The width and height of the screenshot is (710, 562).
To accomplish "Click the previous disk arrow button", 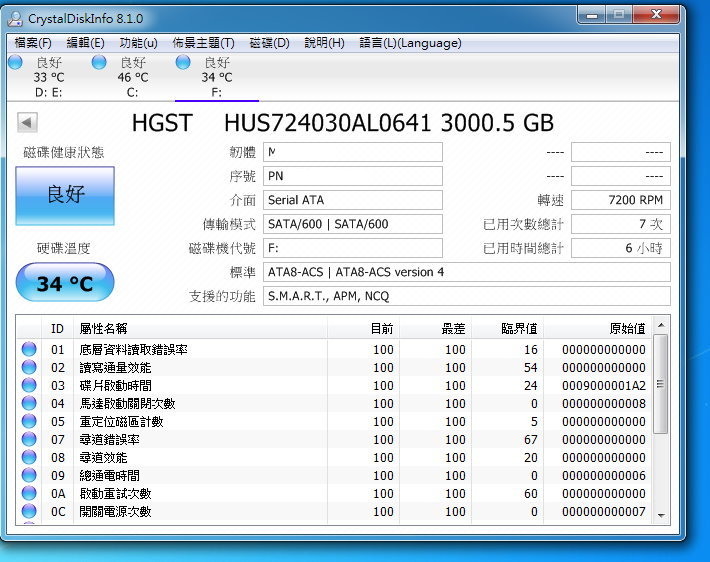I will point(27,122).
